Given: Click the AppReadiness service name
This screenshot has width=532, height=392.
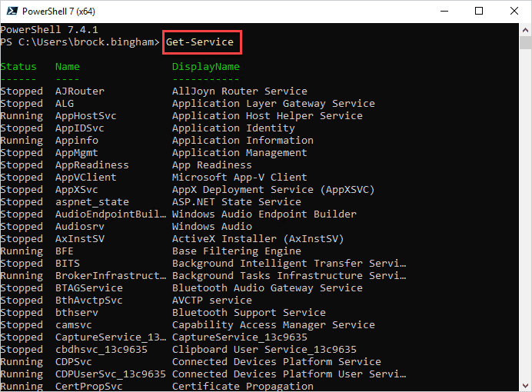Looking at the screenshot, I should [92, 164].
